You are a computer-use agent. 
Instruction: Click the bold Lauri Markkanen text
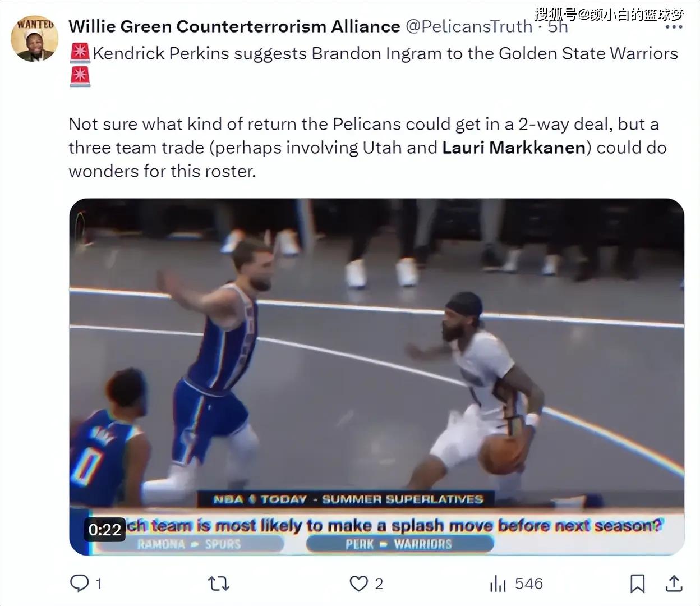(514, 148)
